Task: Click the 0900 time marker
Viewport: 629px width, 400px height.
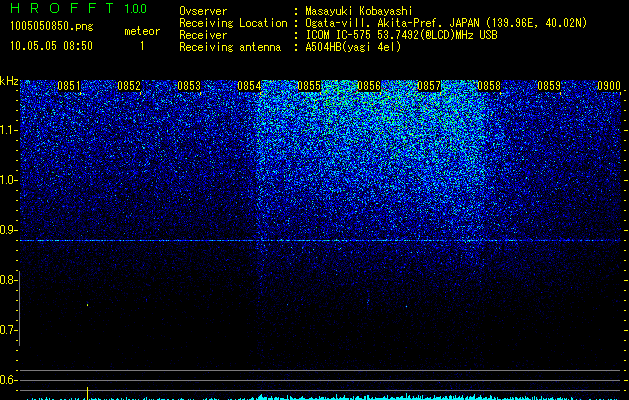Action: click(x=609, y=86)
